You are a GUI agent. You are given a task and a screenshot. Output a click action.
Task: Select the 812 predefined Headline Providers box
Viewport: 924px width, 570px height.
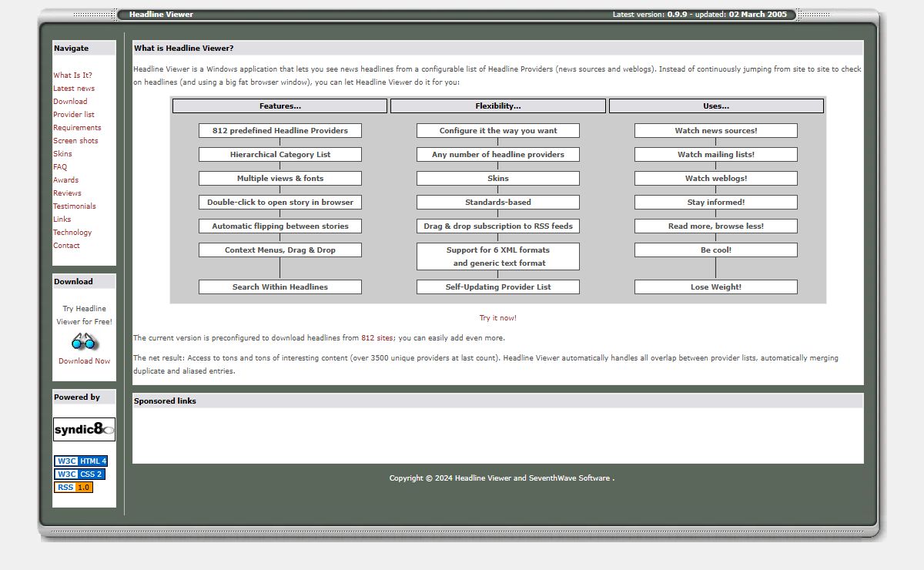(280, 131)
